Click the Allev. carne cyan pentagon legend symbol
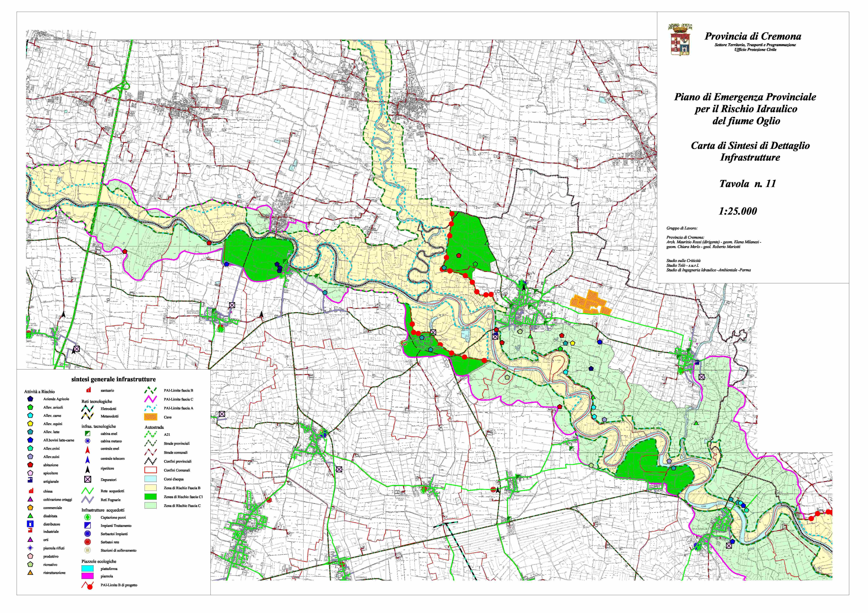 pos(30,416)
